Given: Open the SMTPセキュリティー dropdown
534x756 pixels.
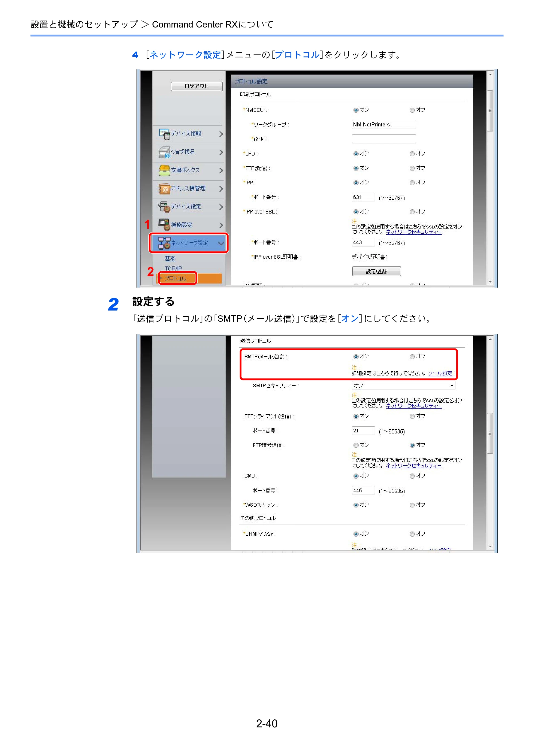Looking at the screenshot, I should point(403,385).
